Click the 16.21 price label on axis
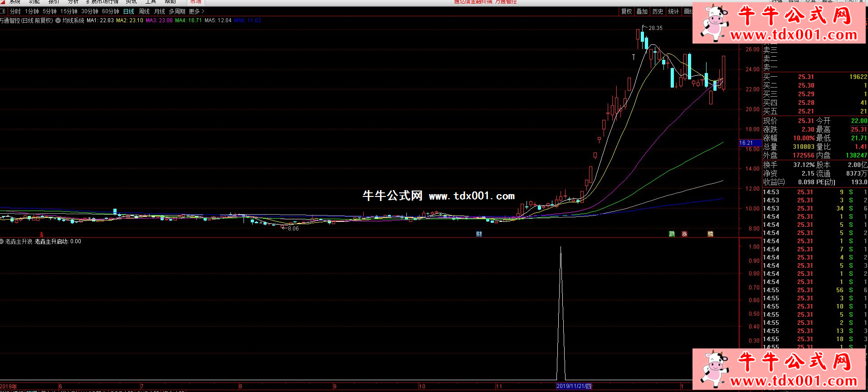 (746, 143)
